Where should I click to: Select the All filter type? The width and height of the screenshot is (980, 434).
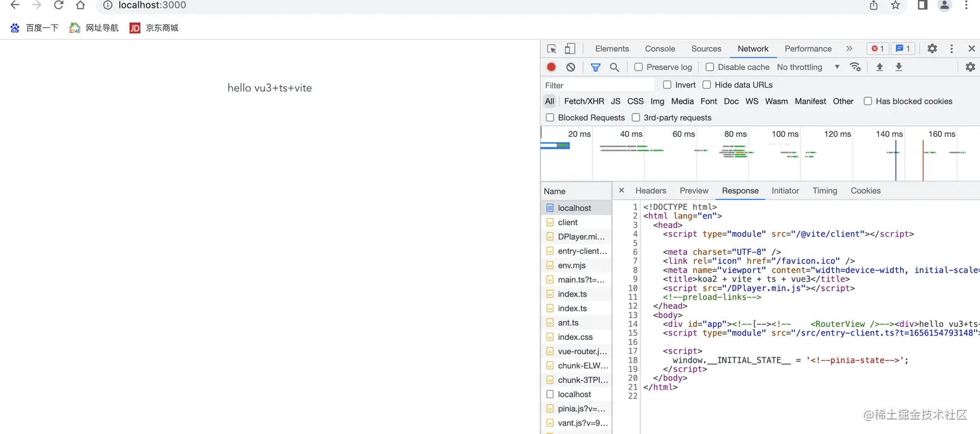click(550, 101)
